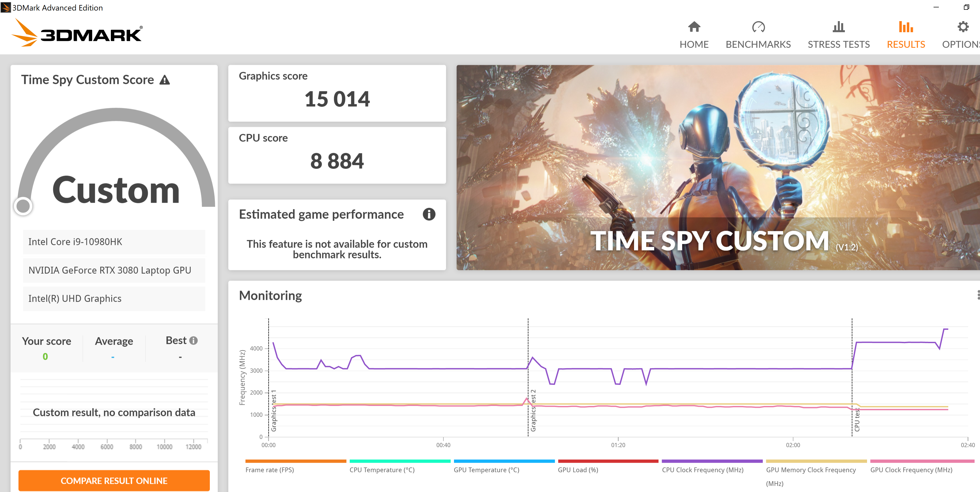Click the score gauge circular handle

(x=23, y=206)
